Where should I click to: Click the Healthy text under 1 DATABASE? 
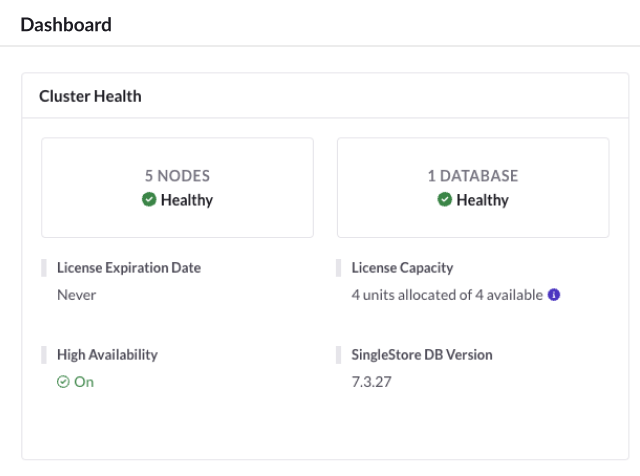(x=482, y=200)
